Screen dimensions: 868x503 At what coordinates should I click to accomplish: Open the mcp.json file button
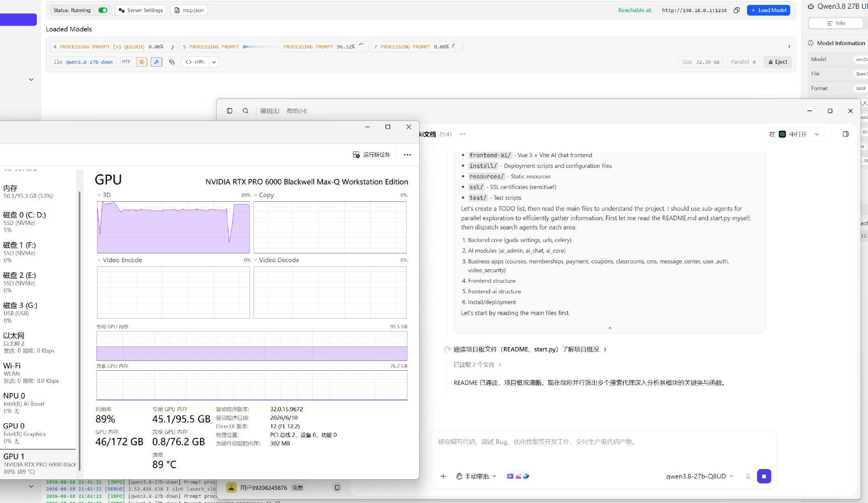[189, 10]
